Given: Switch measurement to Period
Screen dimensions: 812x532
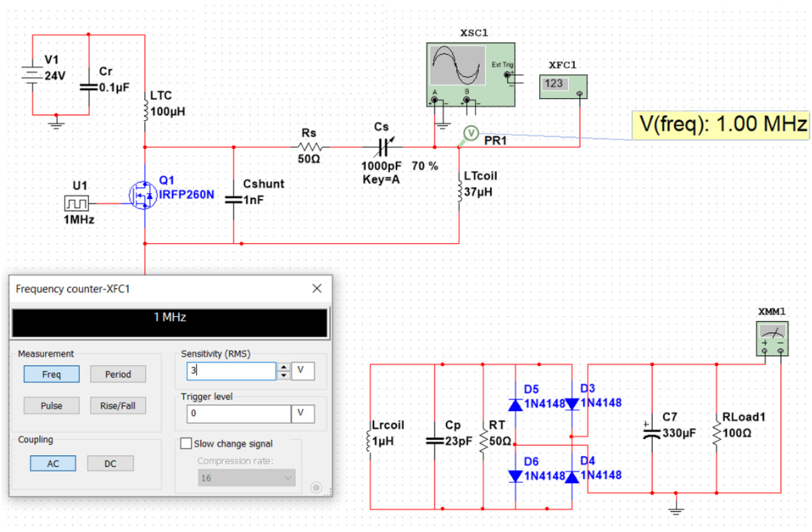Looking at the screenshot, I should [x=118, y=374].
